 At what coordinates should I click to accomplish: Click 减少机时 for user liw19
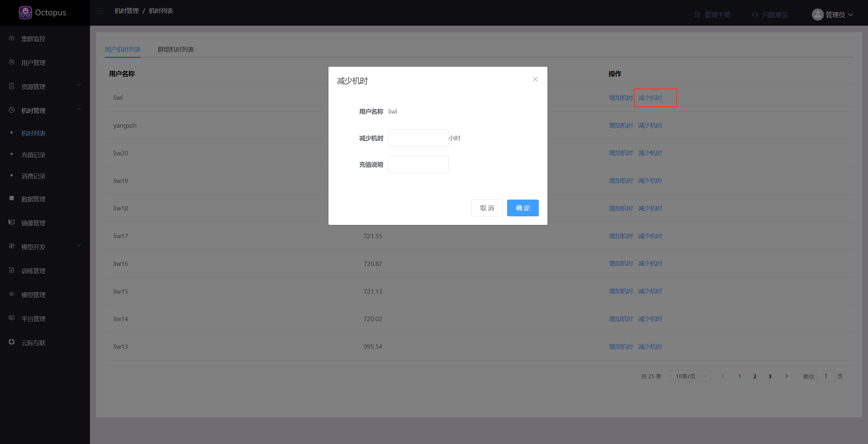[650, 181]
